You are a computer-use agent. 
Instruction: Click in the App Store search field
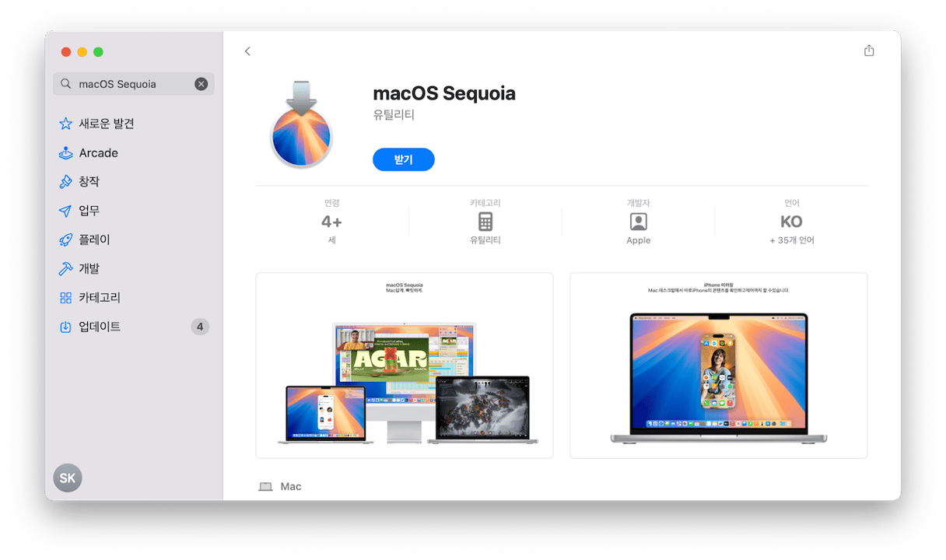(134, 84)
